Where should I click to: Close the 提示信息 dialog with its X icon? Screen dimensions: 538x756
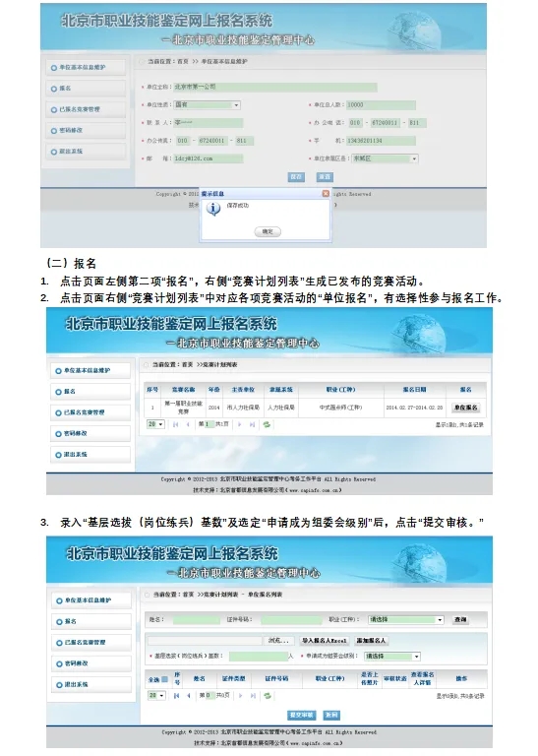click(326, 193)
